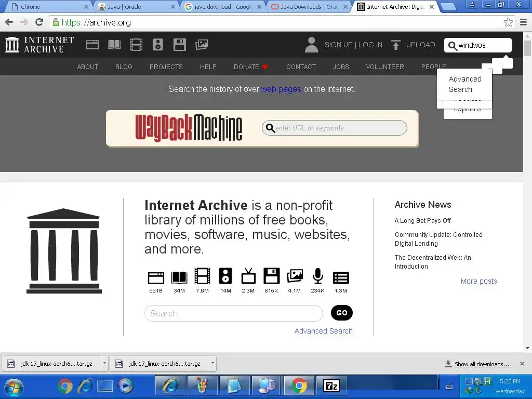Click the Internet Archive logo in the header
The width and height of the screenshot is (532, 399).
39,45
